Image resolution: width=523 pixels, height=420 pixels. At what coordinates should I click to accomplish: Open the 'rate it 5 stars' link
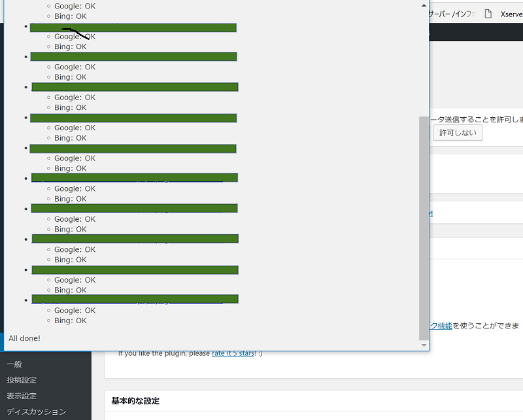click(x=233, y=353)
